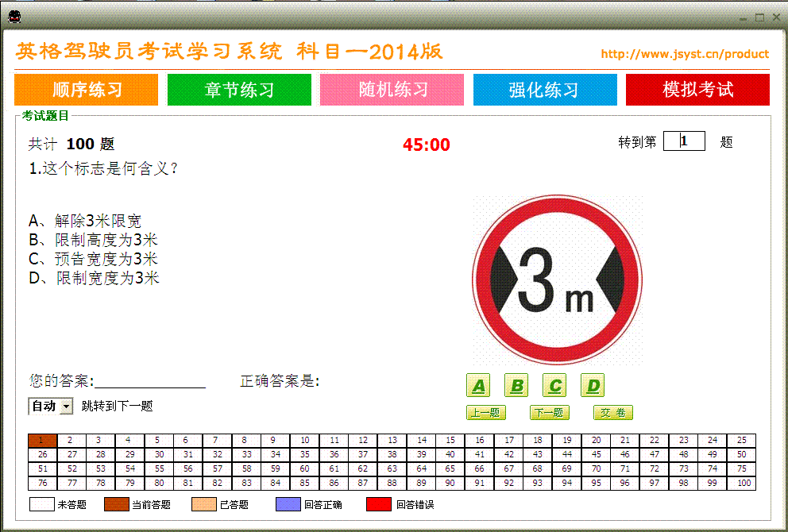Screen dimensions: 788x532
Task: Open 模拟考试 mock exam mode
Action: (x=697, y=89)
